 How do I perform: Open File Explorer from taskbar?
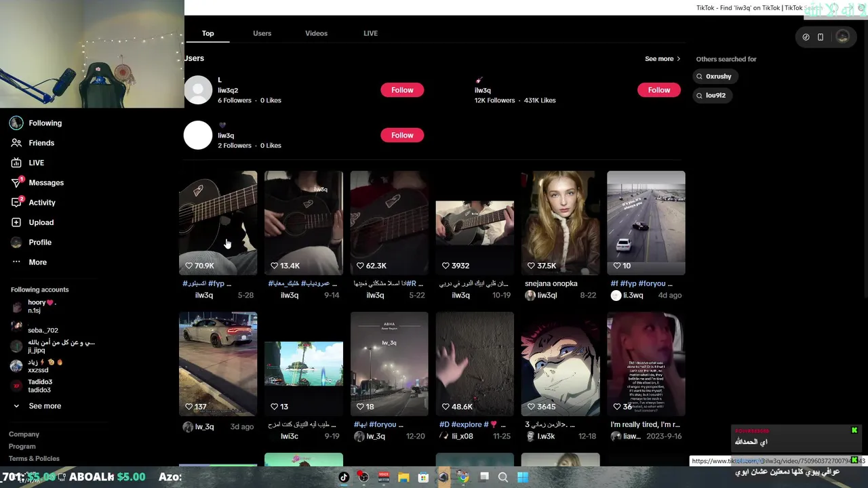pyautogui.click(x=403, y=477)
